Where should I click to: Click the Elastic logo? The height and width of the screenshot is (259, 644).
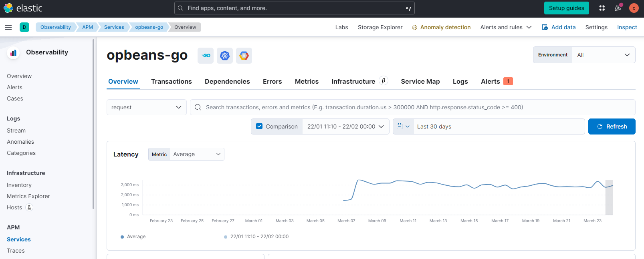(x=23, y=8)
